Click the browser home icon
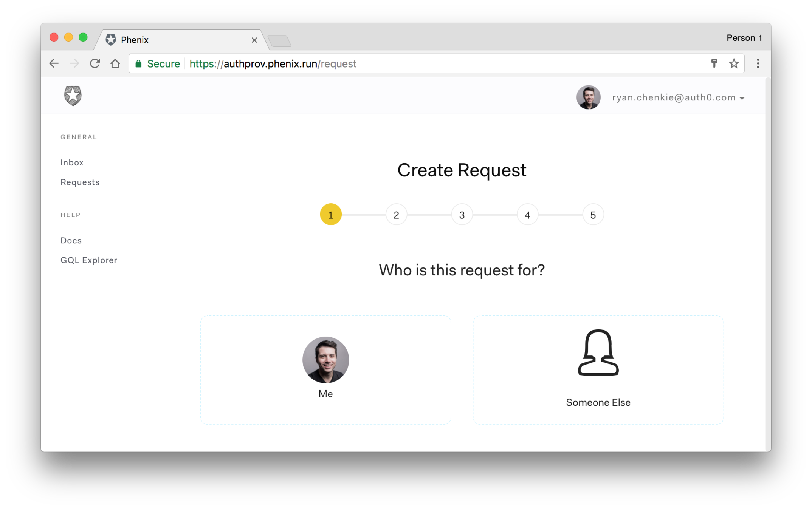Image resolution: width=812 pixels, height=510 pixels. point(115,63)
